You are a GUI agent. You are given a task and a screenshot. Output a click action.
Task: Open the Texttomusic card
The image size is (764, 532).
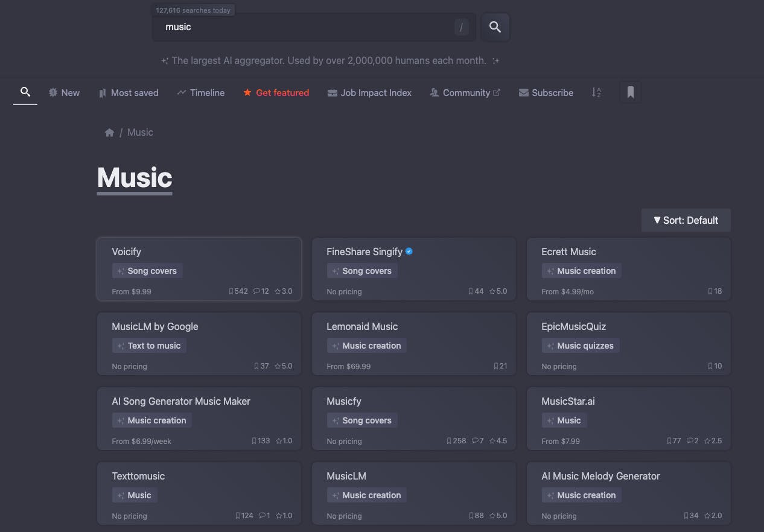pyautogui.click(x=199, y=493)
